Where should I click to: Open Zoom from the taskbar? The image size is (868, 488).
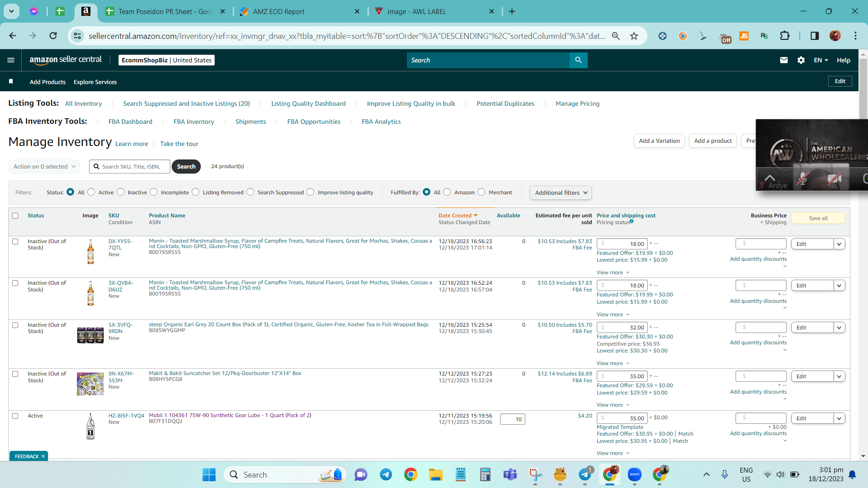634,474
